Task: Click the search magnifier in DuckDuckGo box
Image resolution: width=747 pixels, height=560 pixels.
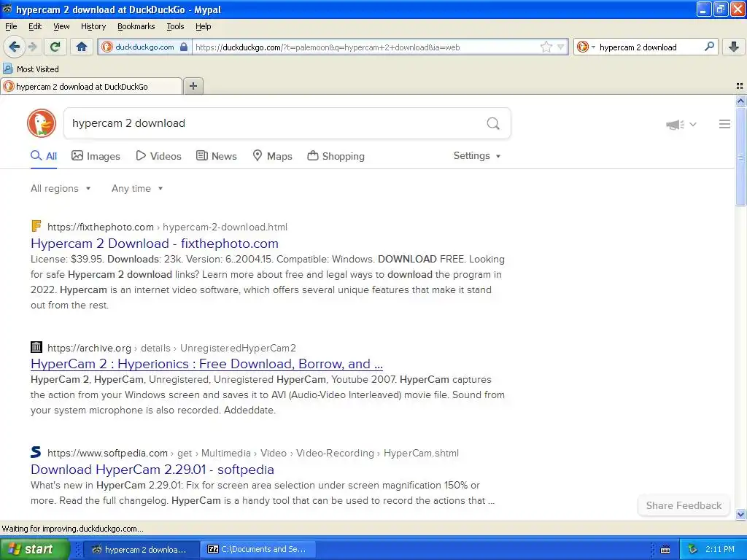Action: pos(493,124)
